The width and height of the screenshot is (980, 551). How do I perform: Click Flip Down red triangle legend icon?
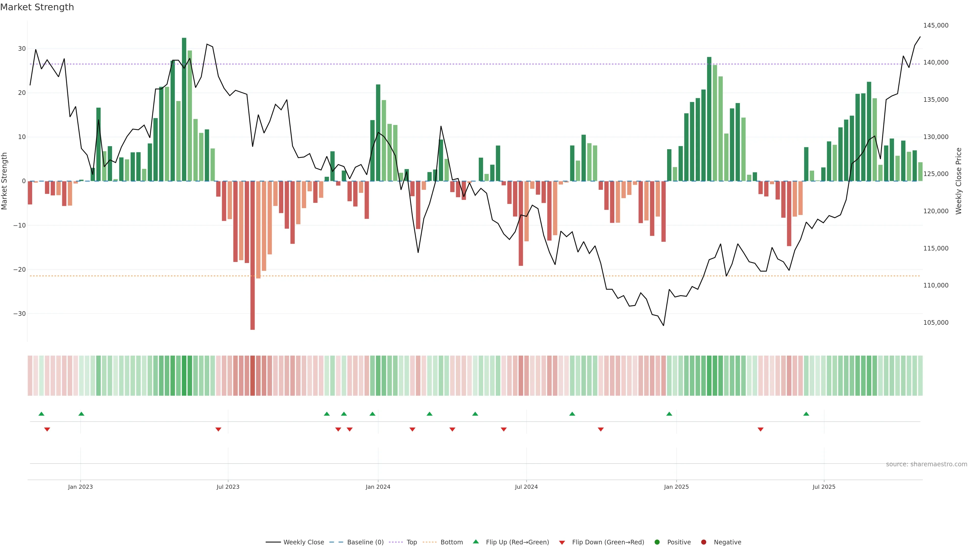point(562,543)
